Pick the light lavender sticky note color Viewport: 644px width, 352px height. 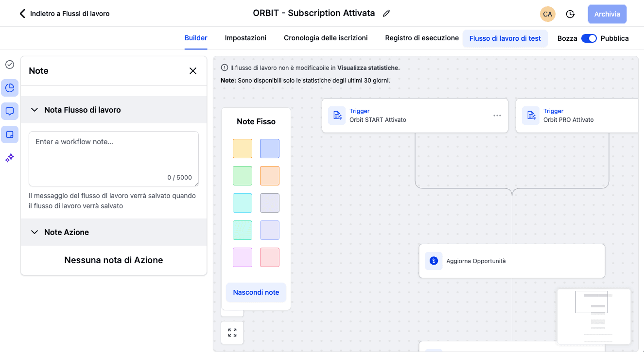(270, 230)
